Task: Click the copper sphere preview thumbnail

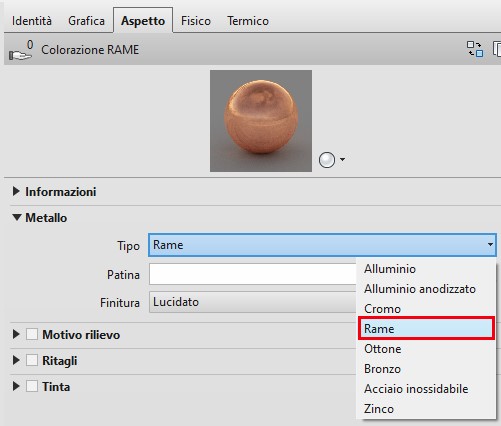Action: 261,121
